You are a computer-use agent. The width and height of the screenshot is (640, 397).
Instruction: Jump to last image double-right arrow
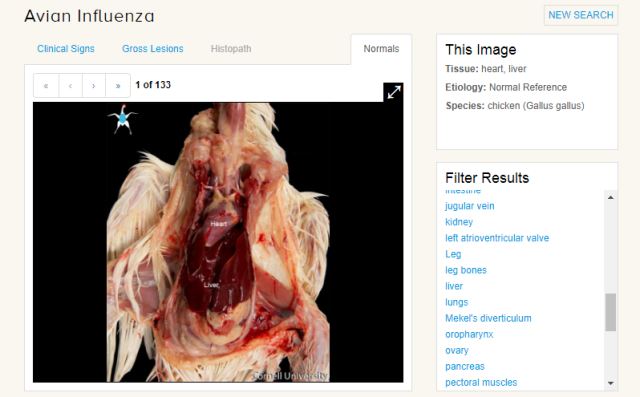click(x=118, y=86)
